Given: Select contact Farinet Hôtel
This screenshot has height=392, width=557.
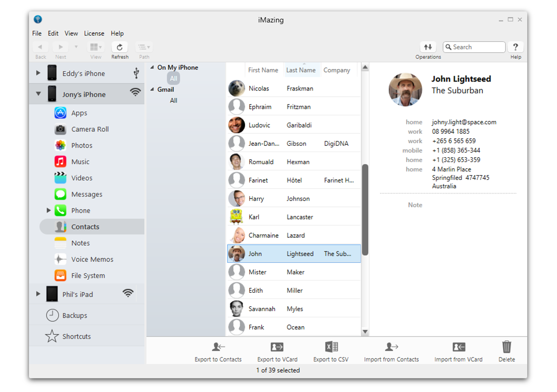Looking at the screenshot, I should click(x=294, y=180).
